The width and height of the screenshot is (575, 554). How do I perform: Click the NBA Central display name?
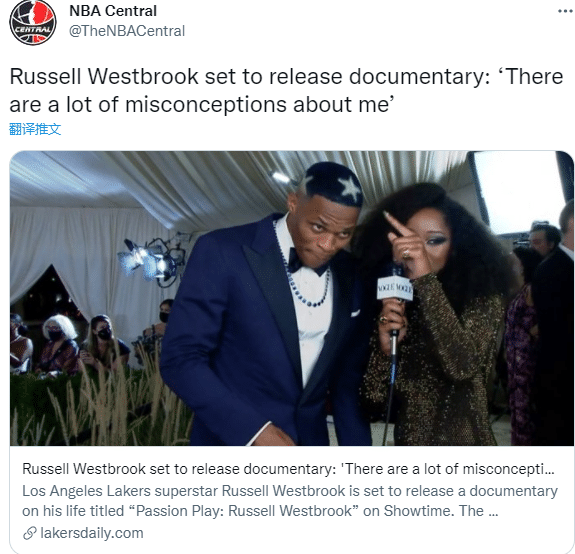[x=113, y=11]
